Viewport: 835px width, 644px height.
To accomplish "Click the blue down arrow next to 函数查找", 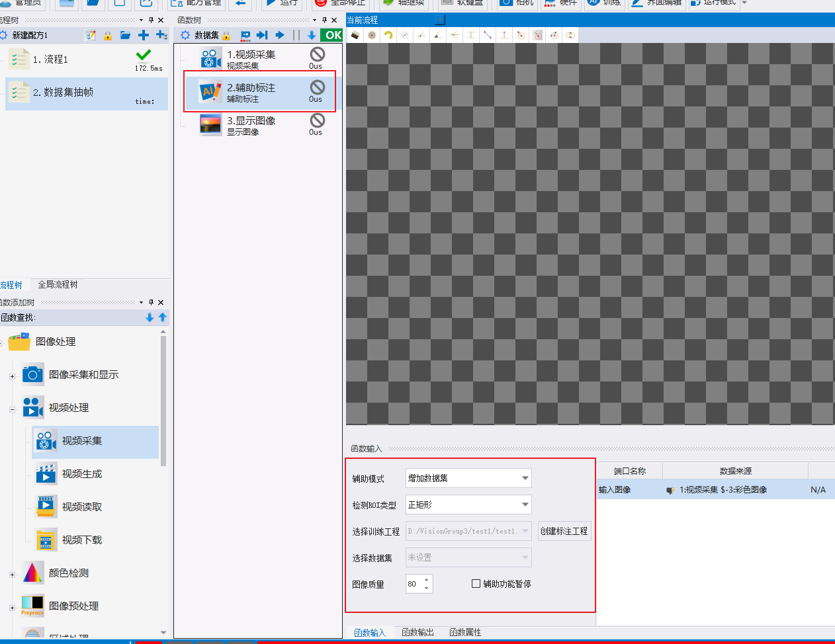I will (x=150, y=317).
